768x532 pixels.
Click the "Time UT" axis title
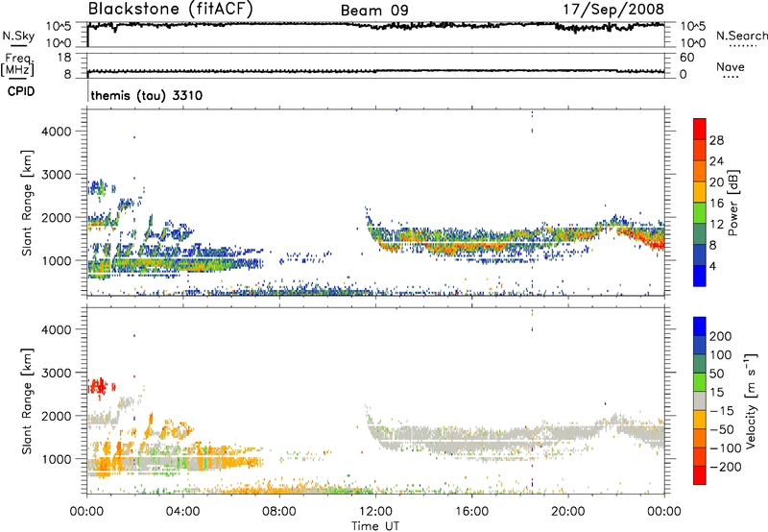[375, 526]
